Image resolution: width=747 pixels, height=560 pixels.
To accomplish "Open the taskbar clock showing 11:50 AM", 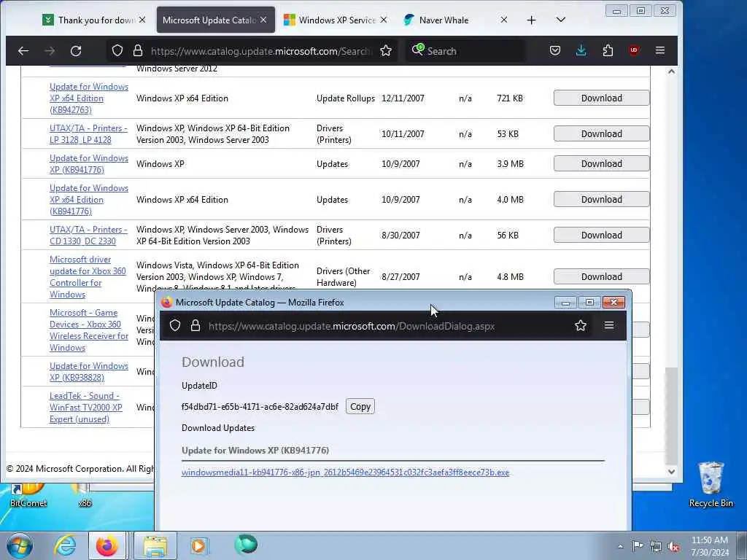I will click(x=710, y=545).
